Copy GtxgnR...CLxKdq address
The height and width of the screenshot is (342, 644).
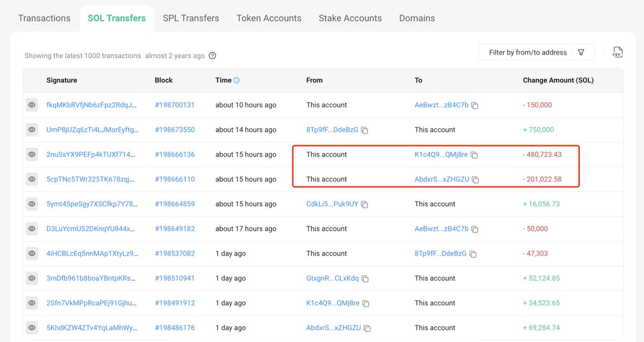[365, 279]
